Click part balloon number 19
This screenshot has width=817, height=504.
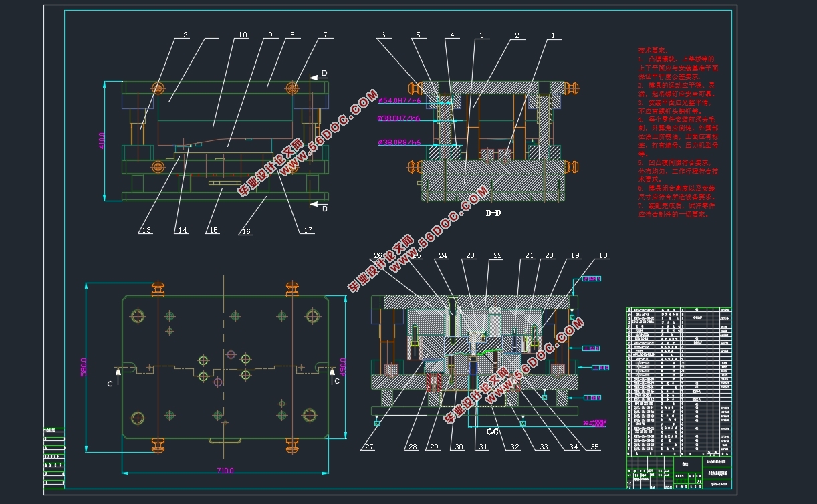coord(574,255)
